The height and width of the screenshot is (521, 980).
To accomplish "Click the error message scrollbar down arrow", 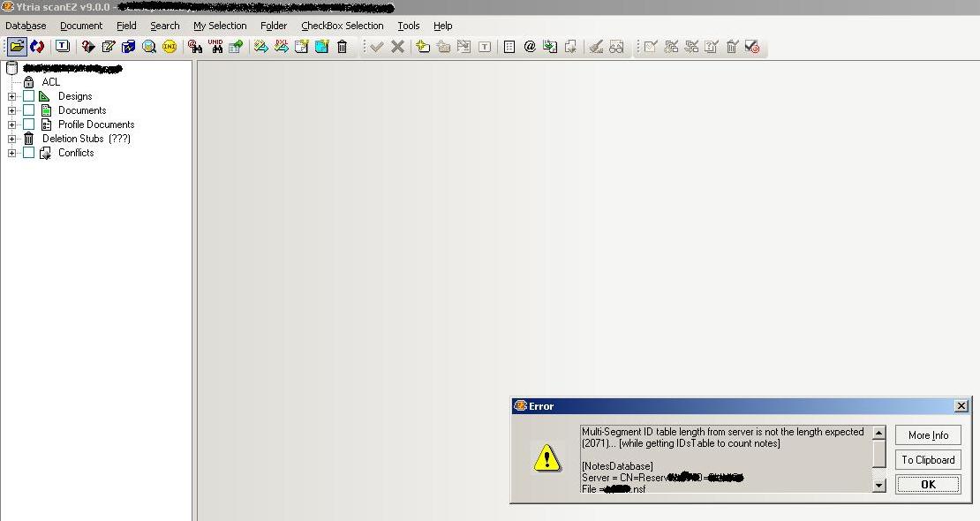I will (878, 486).
